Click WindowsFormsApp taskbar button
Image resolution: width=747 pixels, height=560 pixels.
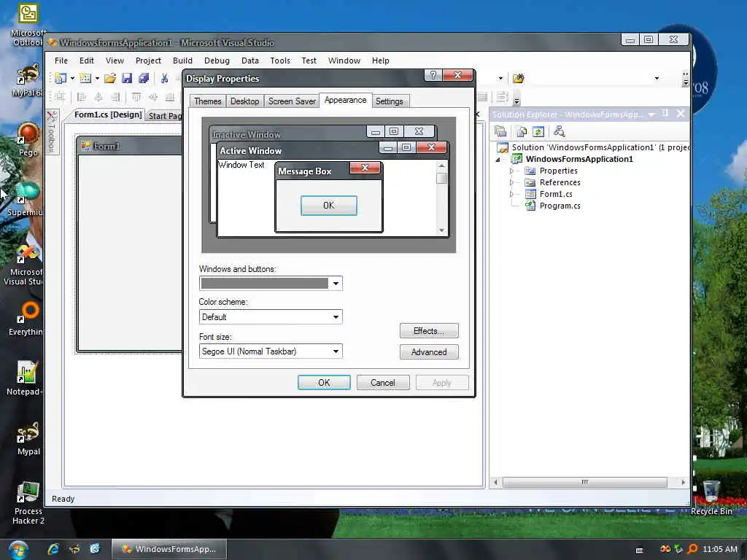169,549
